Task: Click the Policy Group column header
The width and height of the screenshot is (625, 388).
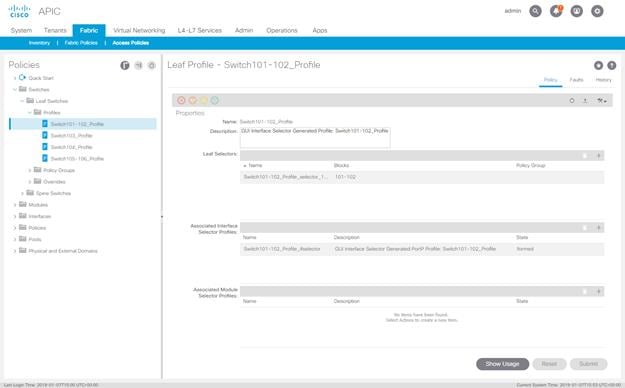Action: [x=531, y=165]
